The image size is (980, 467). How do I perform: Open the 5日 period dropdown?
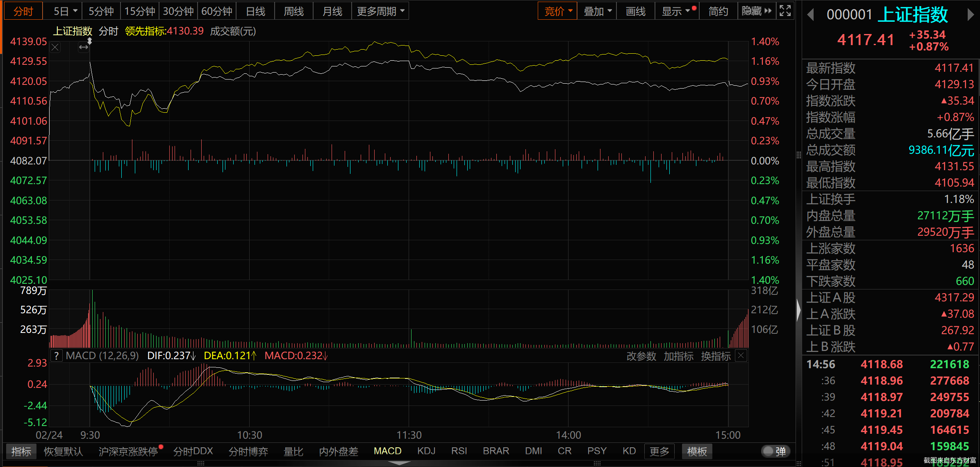65,11
